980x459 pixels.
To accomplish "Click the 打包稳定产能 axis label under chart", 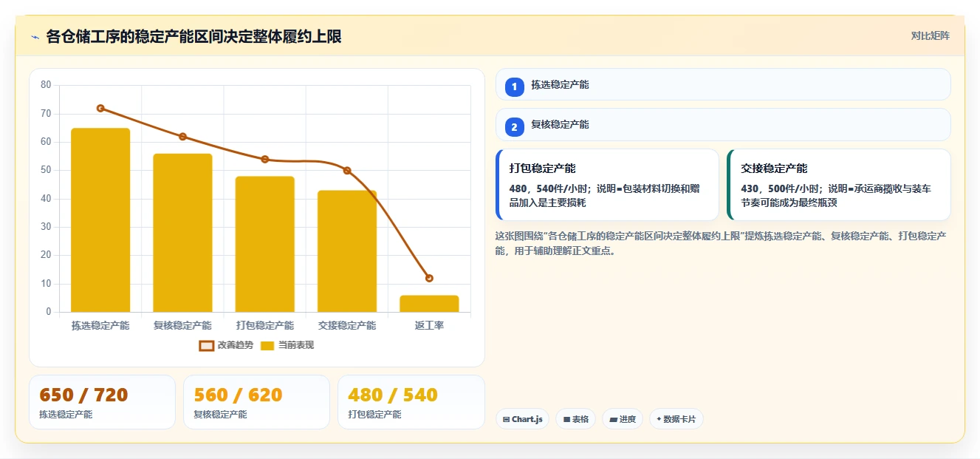I will pyautogui.click(x=265, y=325).
